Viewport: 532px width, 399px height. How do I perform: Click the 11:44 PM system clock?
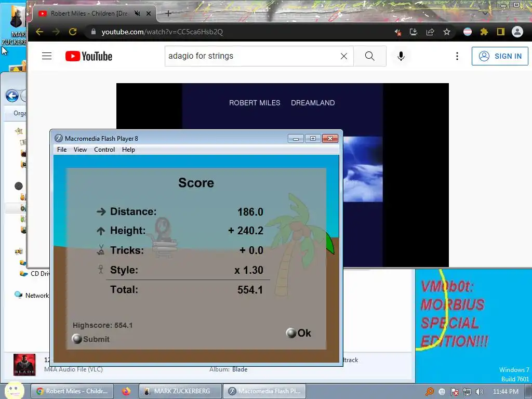506,392
